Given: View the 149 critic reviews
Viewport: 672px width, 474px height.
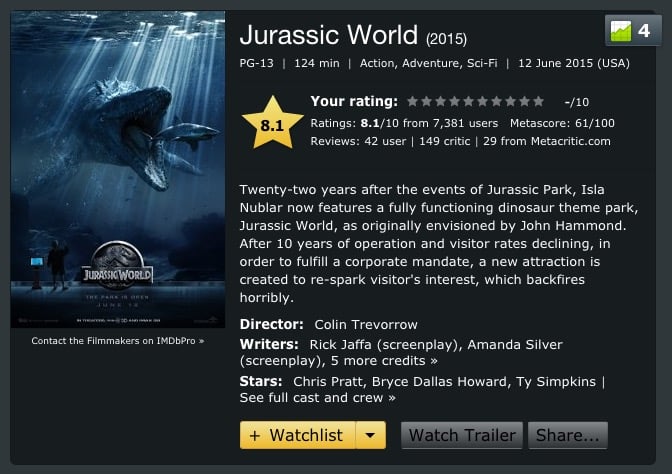Looking at the screenshot, I should [444, 141].
